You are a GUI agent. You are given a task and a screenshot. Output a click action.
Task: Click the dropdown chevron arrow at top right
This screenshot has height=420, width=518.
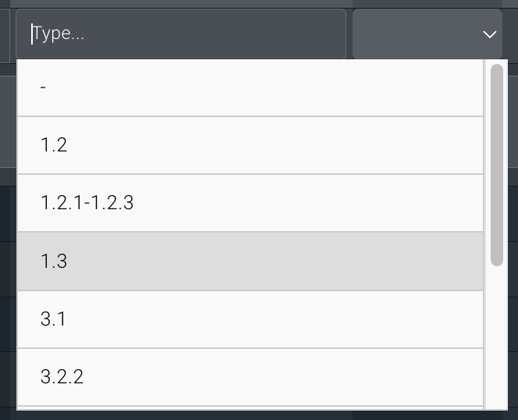coord(490,34)
